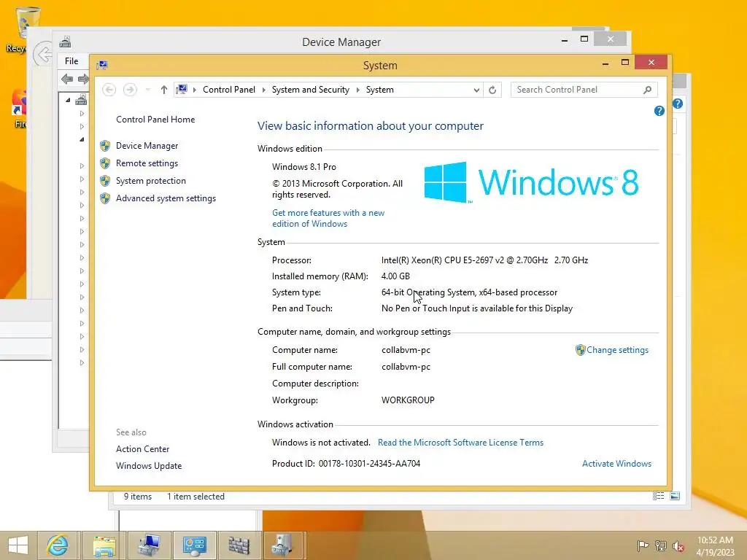Click System window title bar icon
Viewport: 747px width, 560px height.
coord(101,65)
